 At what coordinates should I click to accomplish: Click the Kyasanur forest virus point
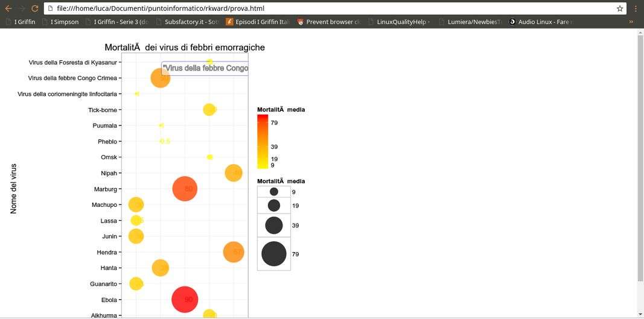point(209,62)
